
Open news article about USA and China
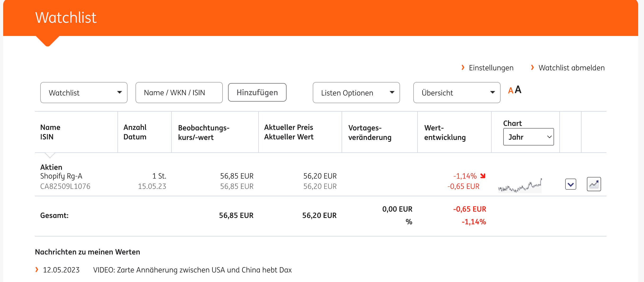click(x=192, y=270)
